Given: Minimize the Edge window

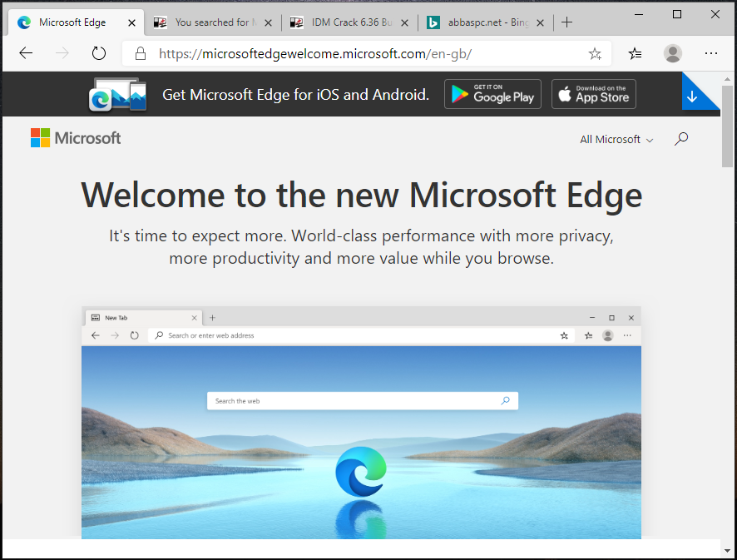Looking at the screenshot, I should coord(639,15).
